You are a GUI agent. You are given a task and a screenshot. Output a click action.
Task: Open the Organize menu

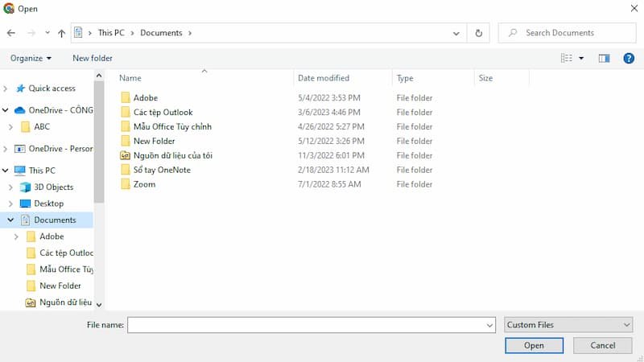click(31, 58)
